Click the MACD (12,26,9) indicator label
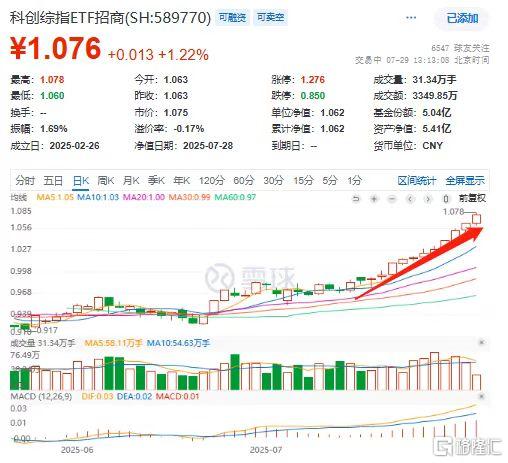The height and width of the screenshot is (463, 508). coord(41,397)
